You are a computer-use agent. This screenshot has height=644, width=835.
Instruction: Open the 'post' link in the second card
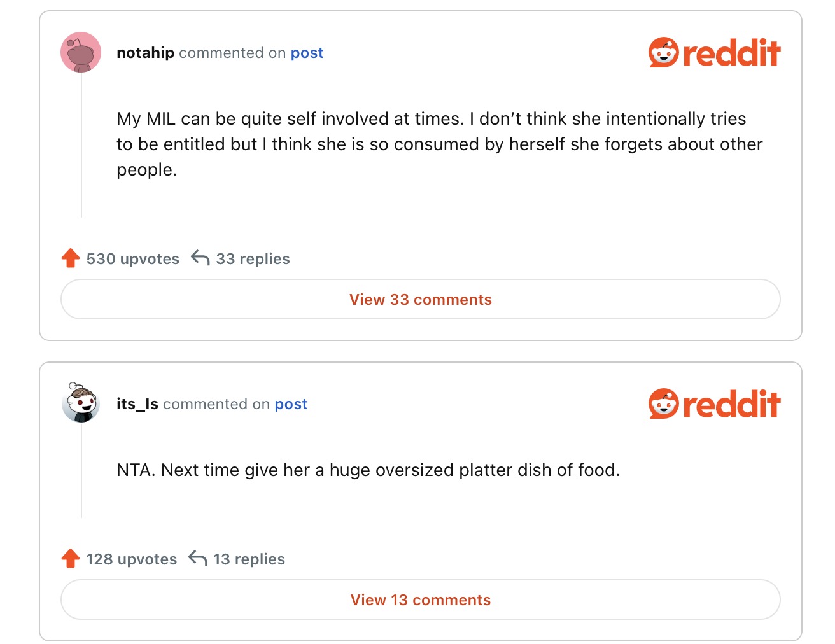[x=291, y=404]
